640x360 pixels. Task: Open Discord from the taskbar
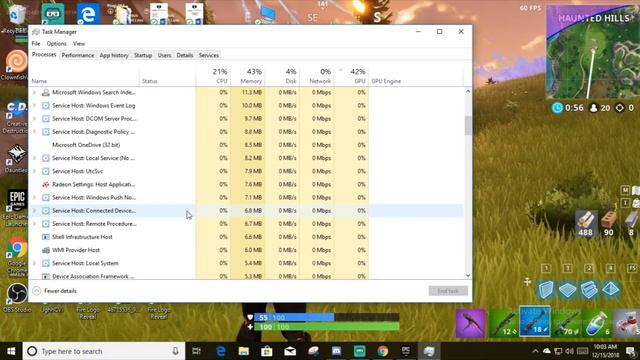point(336,351)
